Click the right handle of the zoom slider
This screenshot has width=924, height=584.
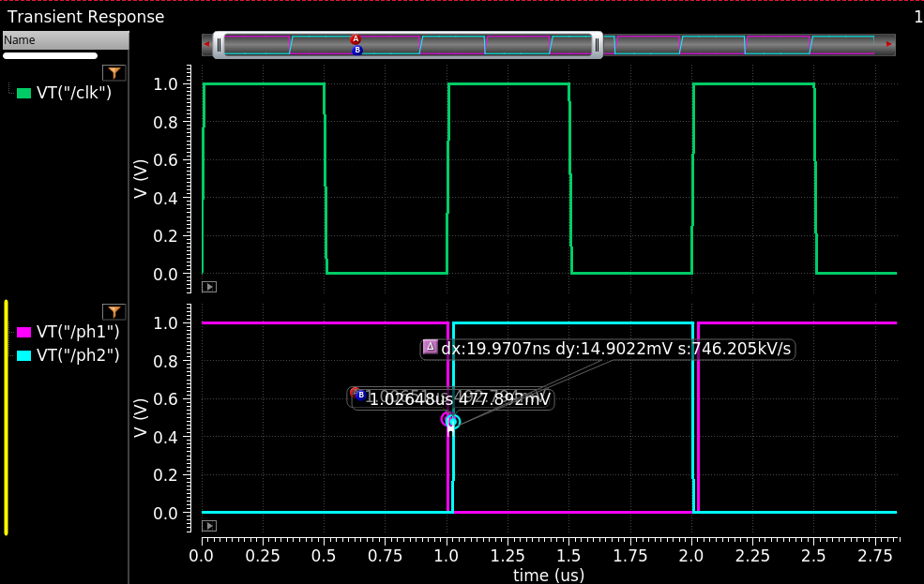coord(597,45)
